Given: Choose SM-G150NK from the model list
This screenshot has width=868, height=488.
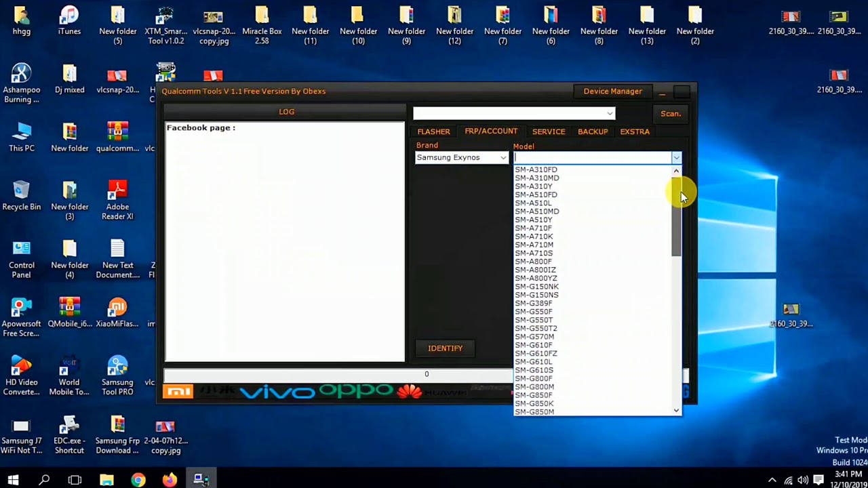Looking at the screenshot, I should [x=536, y=287].
